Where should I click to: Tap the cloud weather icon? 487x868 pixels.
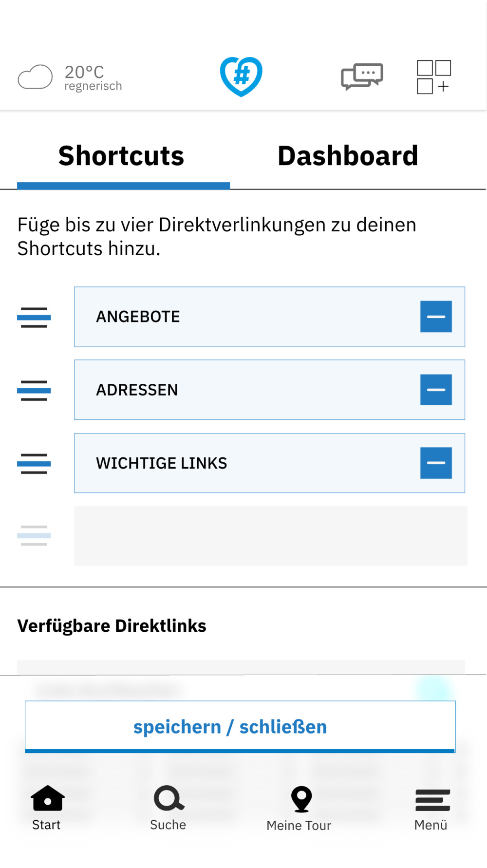point(35,77)
